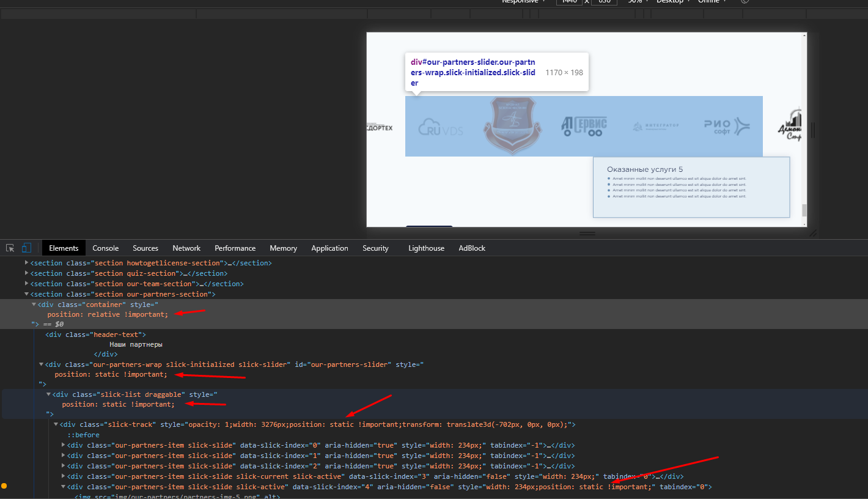Select the header-text div row
Screen dimensions: 868x499
point(96,335)
